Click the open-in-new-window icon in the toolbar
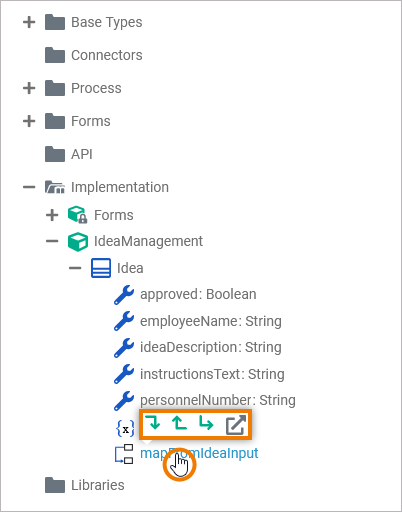 236,425
